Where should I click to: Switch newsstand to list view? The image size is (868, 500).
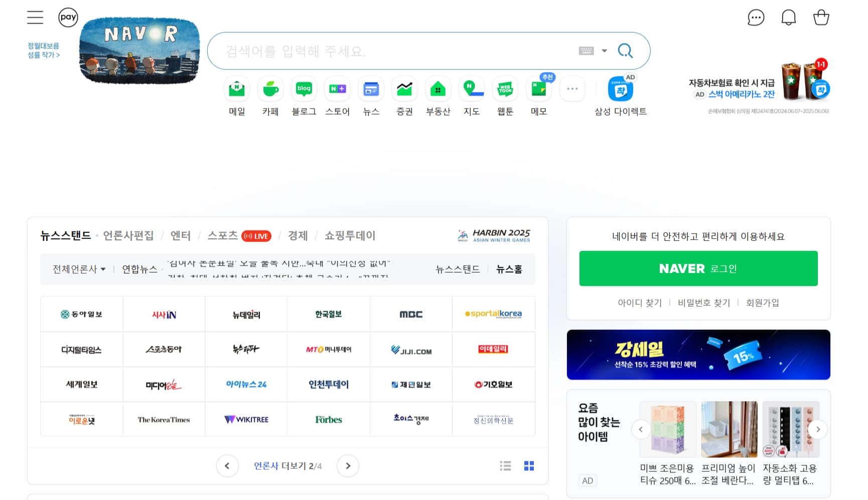pyautogui.click(x=505, y=466)
